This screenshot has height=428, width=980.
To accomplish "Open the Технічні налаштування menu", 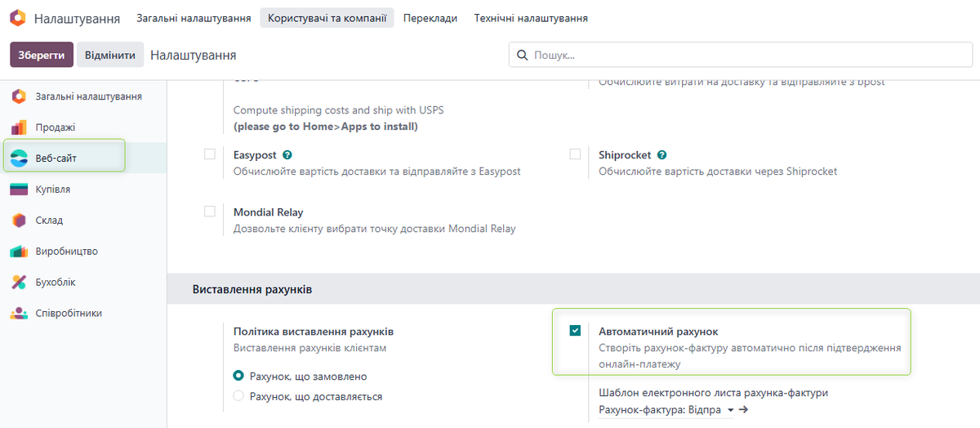I will [x=531, y=18].
